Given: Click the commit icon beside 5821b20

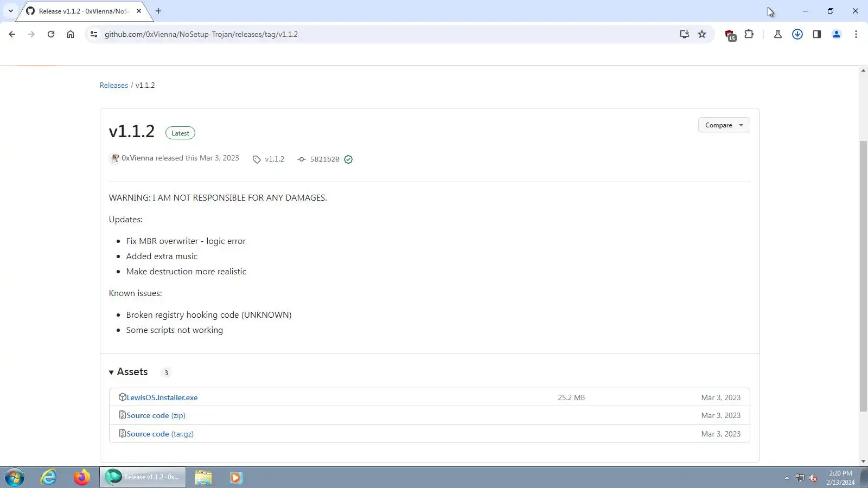Looking at the screenshot, I should coord(302,159).
